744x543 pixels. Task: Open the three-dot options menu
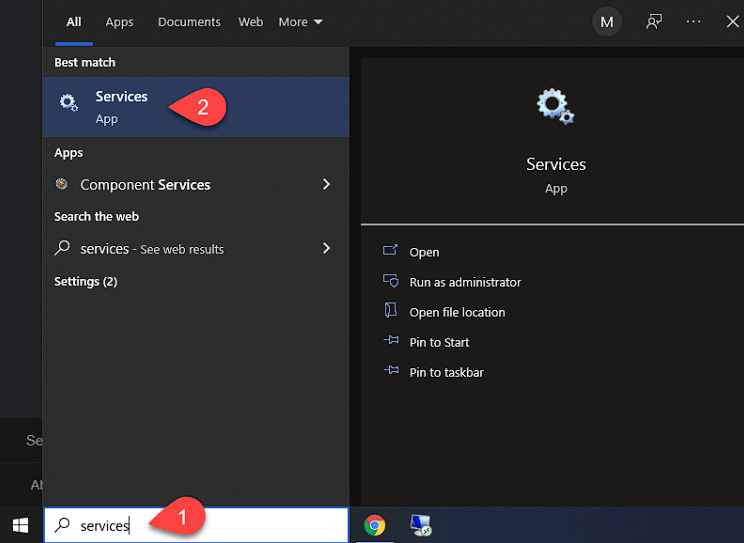tap(694, 22)
